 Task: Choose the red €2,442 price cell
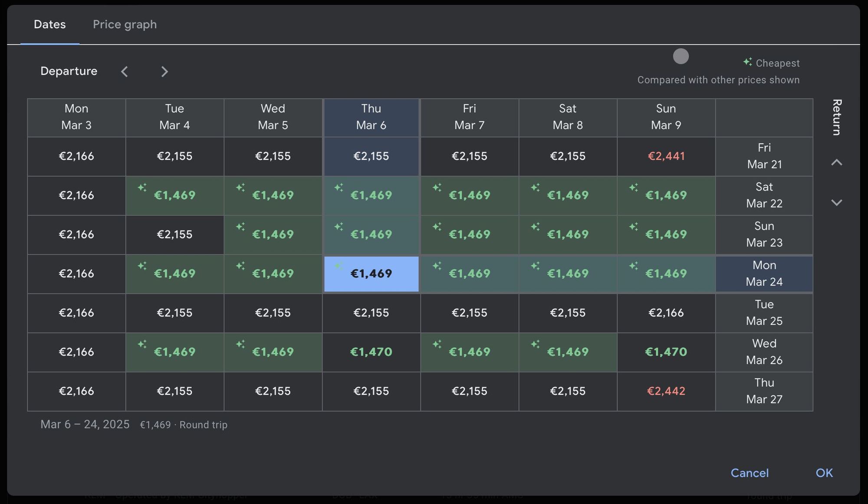coord(666,391)
